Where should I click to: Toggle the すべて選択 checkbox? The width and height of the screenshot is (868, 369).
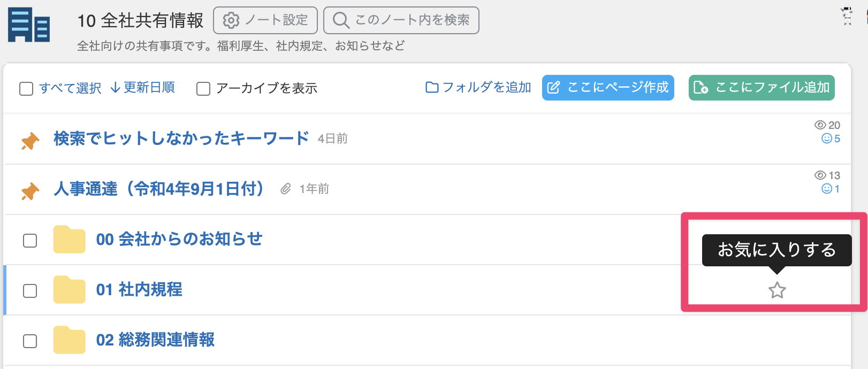[26, 89]
